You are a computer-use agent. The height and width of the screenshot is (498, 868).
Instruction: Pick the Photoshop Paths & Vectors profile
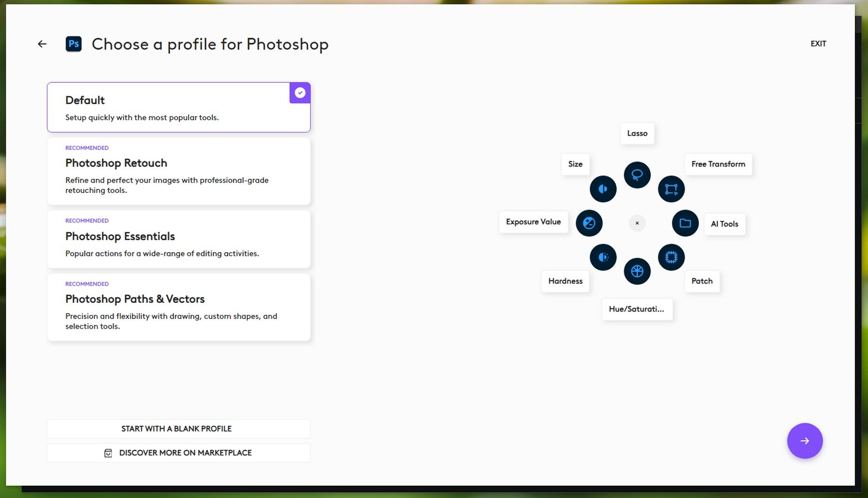pyautogui.click(x=179, y=307)
